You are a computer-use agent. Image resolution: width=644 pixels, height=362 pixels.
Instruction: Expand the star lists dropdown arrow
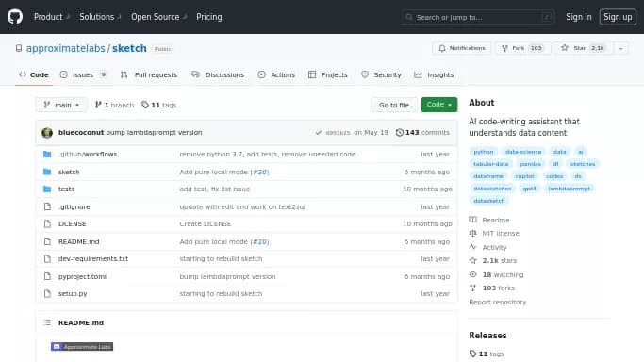pos(620,48)
